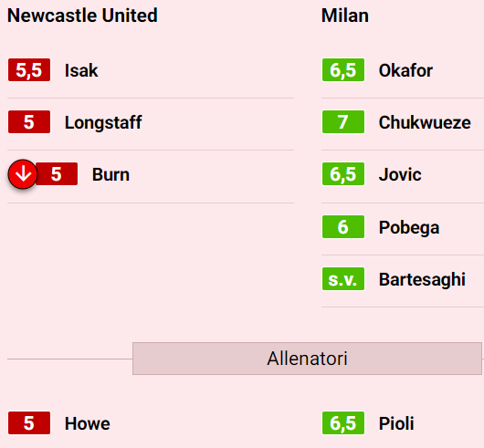Open coach name Howe
The width and height of the screenshot is (484, 448).
88,423
